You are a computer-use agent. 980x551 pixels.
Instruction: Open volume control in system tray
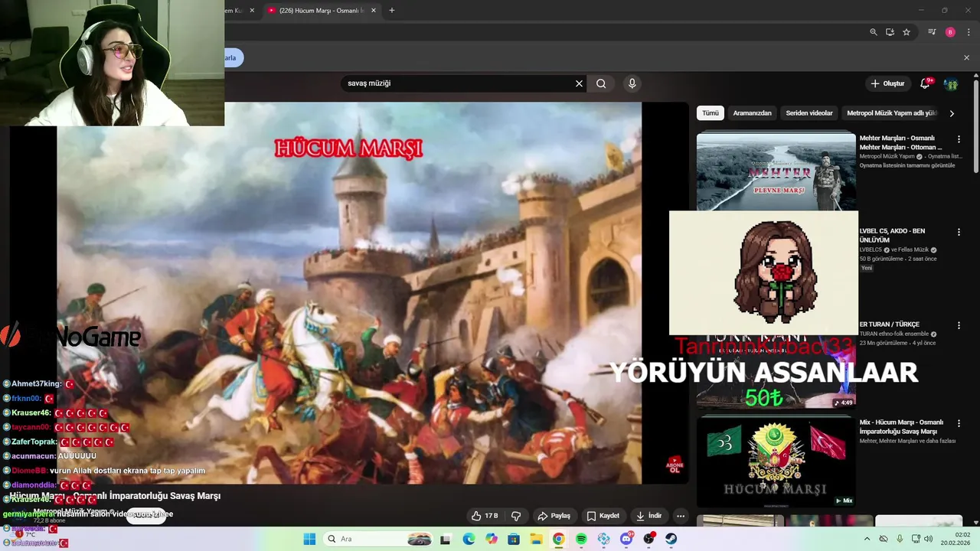[929, 539]
